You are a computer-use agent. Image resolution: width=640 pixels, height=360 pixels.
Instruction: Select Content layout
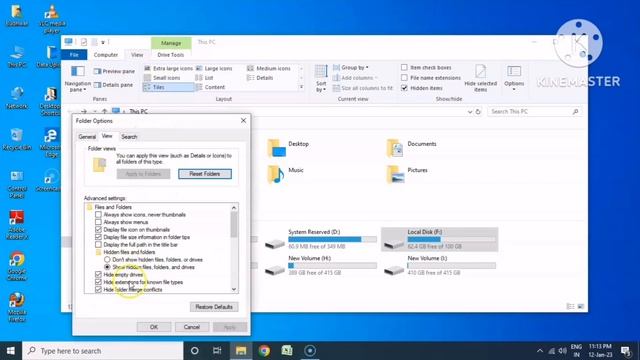[x=210, y=87]
